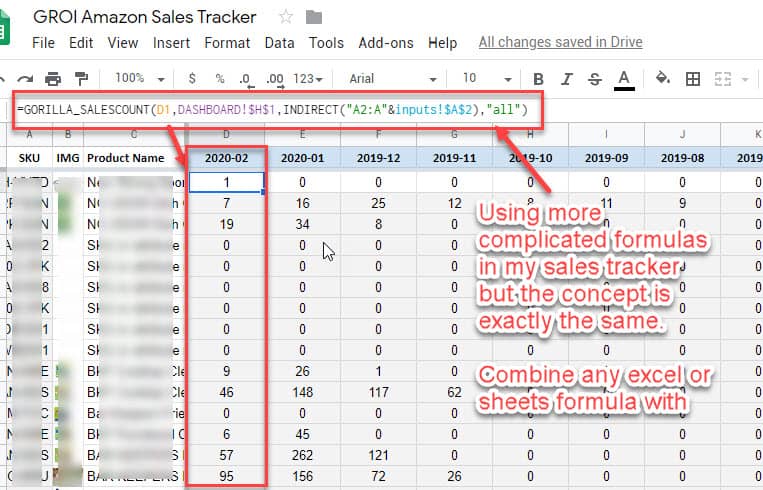Click the Google Sheets home logo
Viewport: 763px width, 490px height.
(x=4, y=28)
